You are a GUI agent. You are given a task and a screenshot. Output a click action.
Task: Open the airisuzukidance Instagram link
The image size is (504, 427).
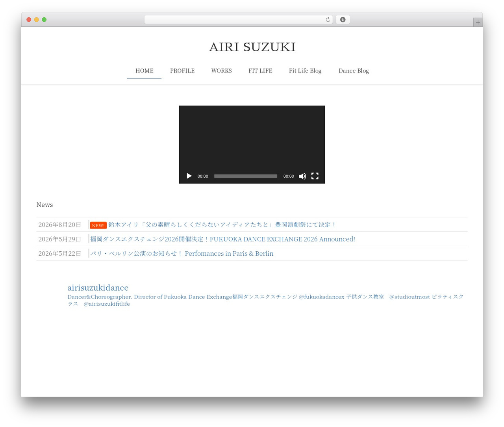point(98,288)
